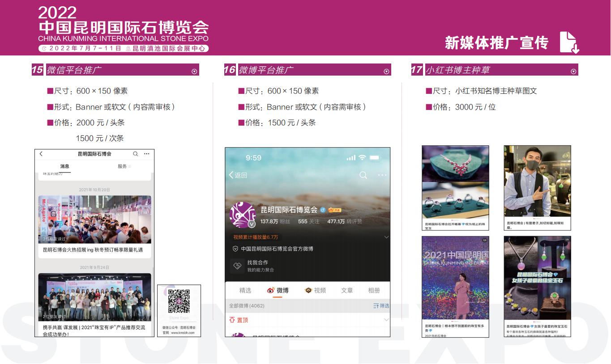Open the 视频 tab on Weibo profile
The height and width of the screenshot is (364, 611).
coord(315,290)
